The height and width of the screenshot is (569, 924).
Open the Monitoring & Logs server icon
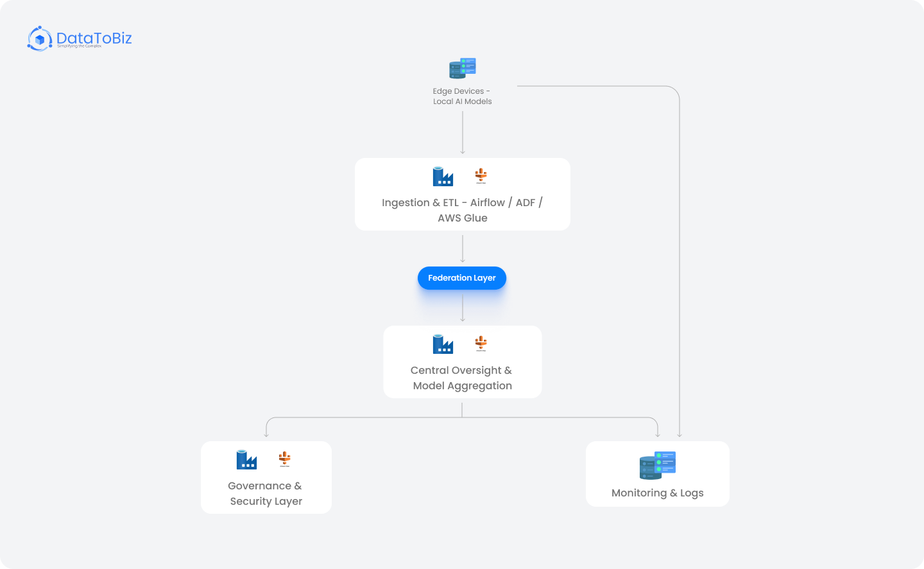click(x=658, y=465)
